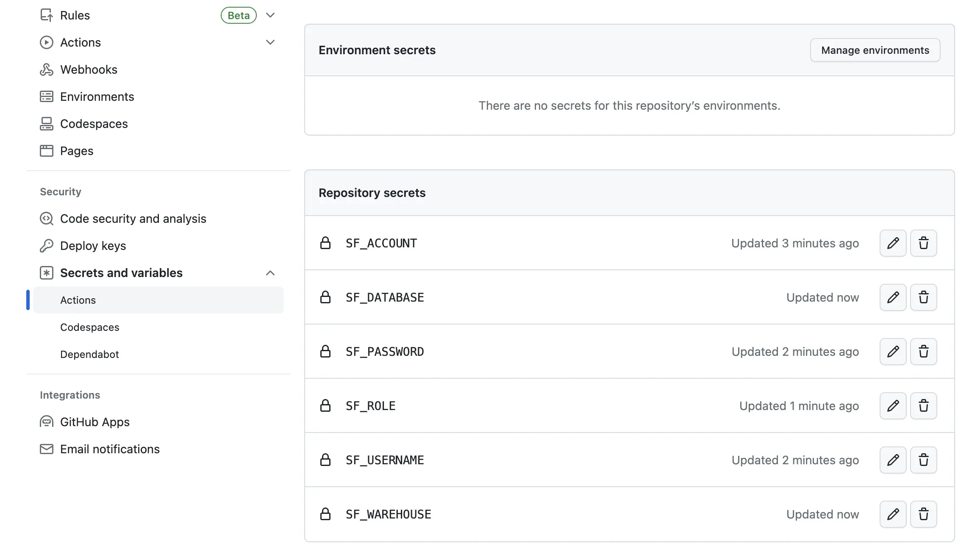Screen dimensions: 972x560
Task: Click the SF_ROLE secret name
Action: [x=370, y=406]
